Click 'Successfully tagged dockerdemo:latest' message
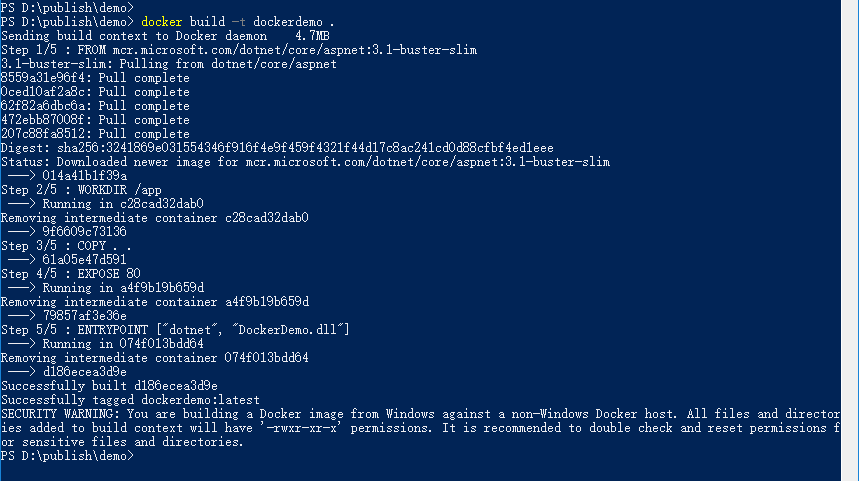859x481 pixels. 130,400
